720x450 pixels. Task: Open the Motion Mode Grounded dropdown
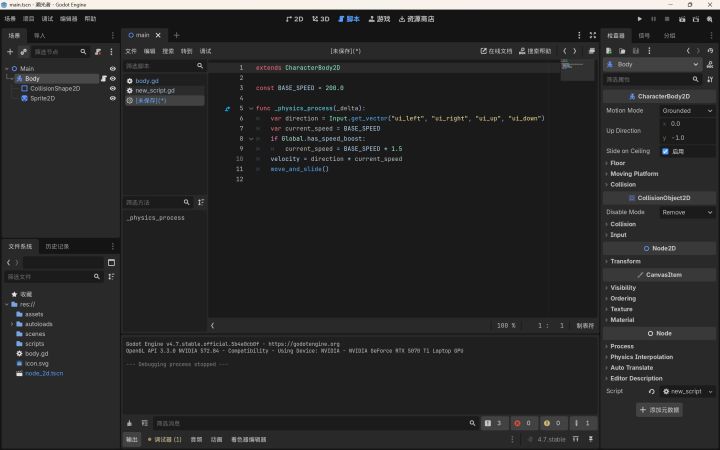687,111
